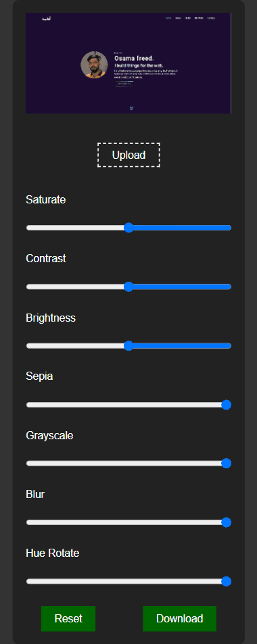Click the Upload dashed button
This screenshot has width=257, height=644.
[128, 155]
